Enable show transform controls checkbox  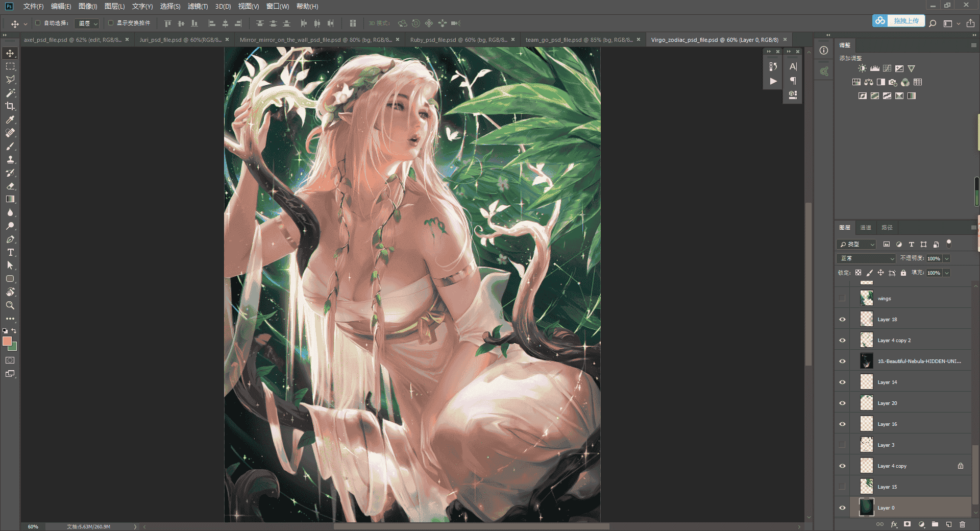(x=111, y=23)
